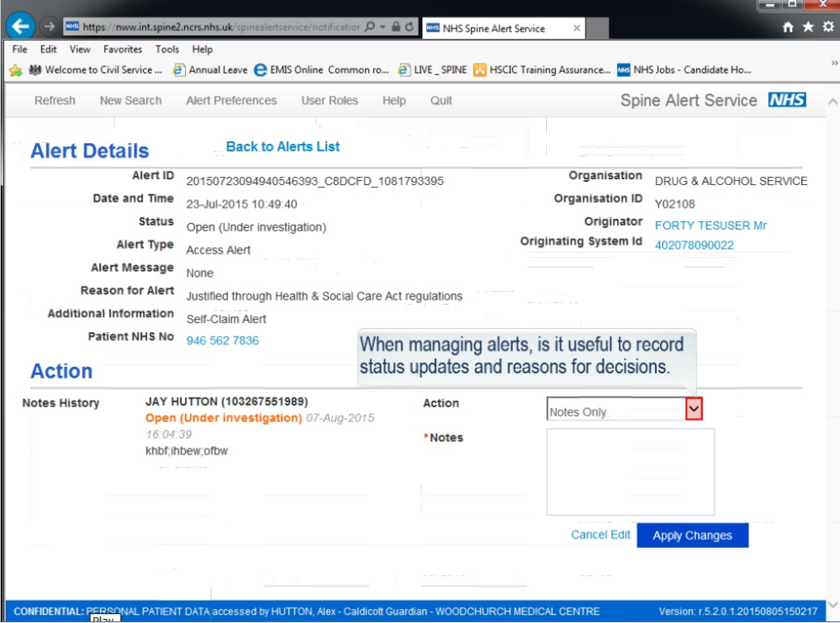Open the Action dropdown arrow

[694, 409]
